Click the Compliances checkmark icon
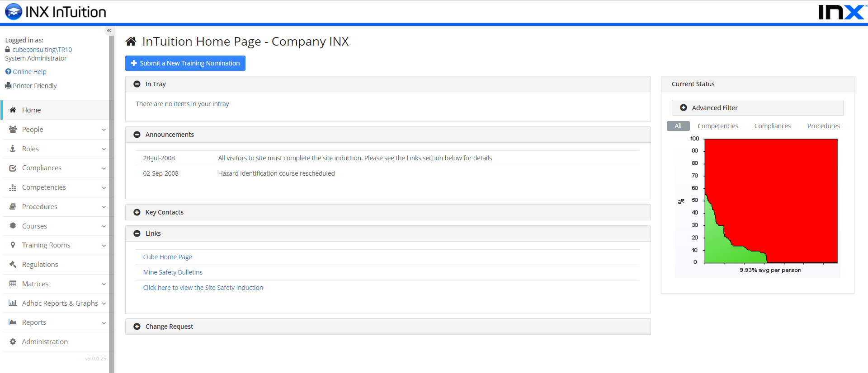Viewport: 868px width, 373px height. point(13,168)
